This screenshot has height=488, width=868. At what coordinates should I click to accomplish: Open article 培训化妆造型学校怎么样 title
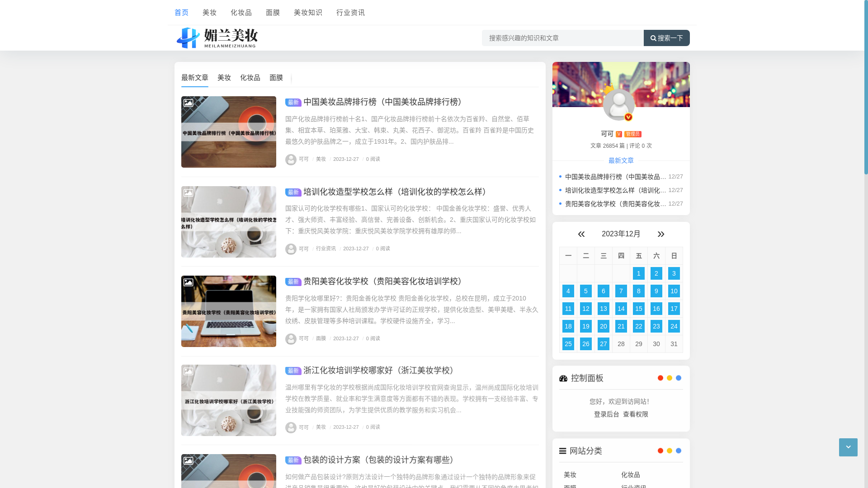coord(397,192)
